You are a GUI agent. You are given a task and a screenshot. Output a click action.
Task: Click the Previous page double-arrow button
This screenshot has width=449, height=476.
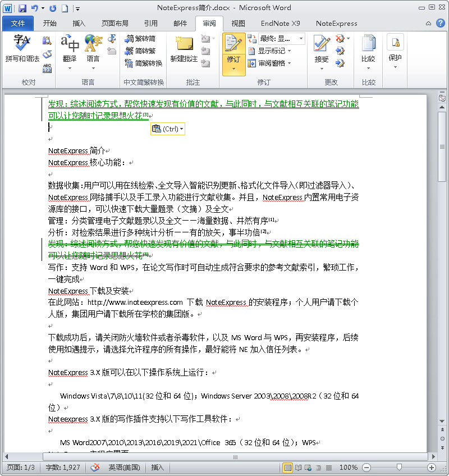pos(442,429)
